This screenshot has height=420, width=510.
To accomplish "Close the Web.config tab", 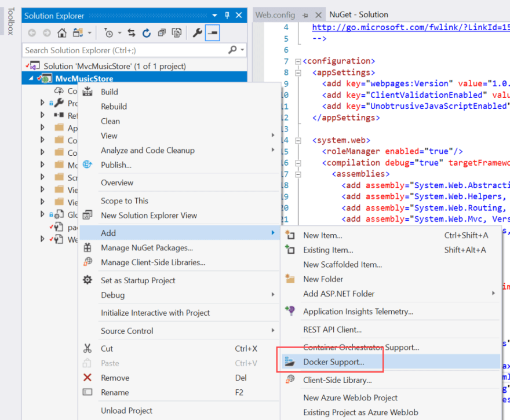I will pos(318,15).
